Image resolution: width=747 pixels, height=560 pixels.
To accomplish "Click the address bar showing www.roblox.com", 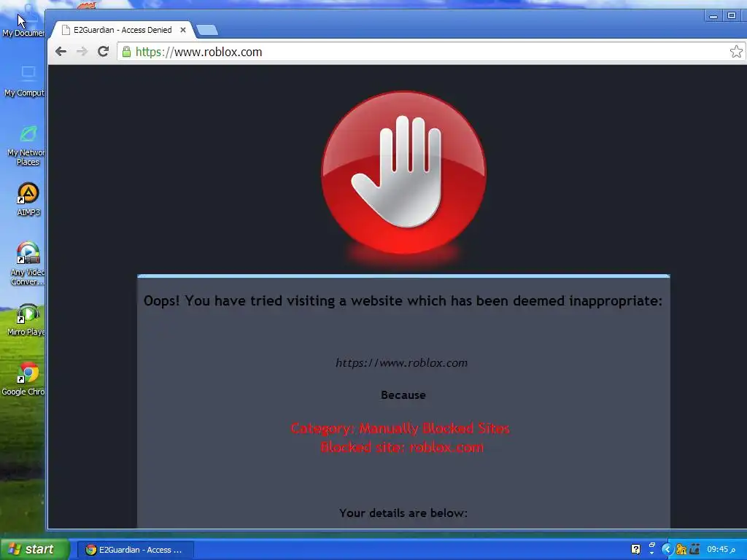I will (x=431, y=52).
